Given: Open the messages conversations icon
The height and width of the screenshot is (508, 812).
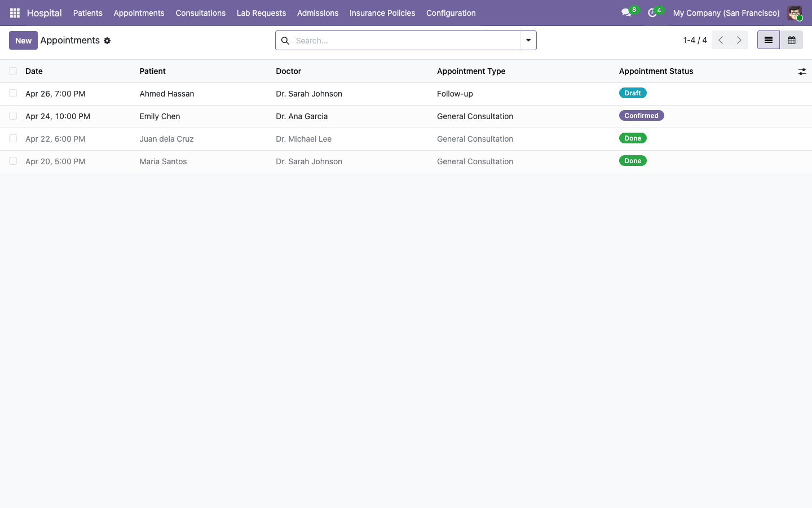Looking at the screenshot, I should 626,12.
